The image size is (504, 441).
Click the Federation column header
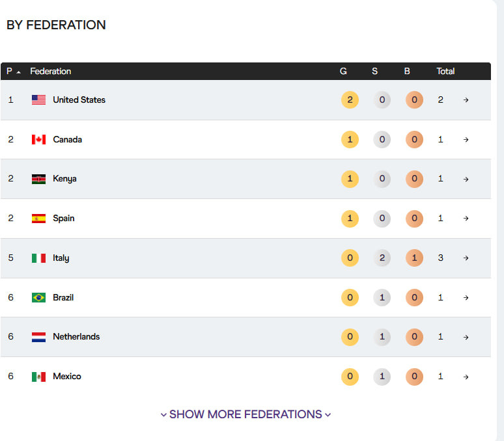click(x=51, y=72)
